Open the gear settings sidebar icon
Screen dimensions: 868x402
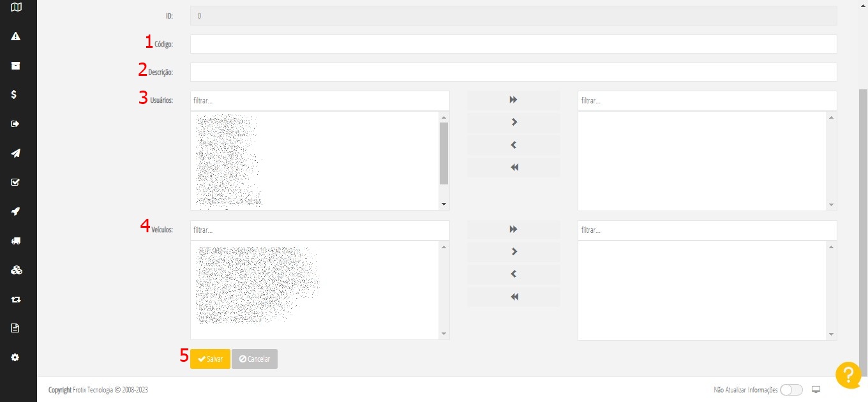[16, 357]
